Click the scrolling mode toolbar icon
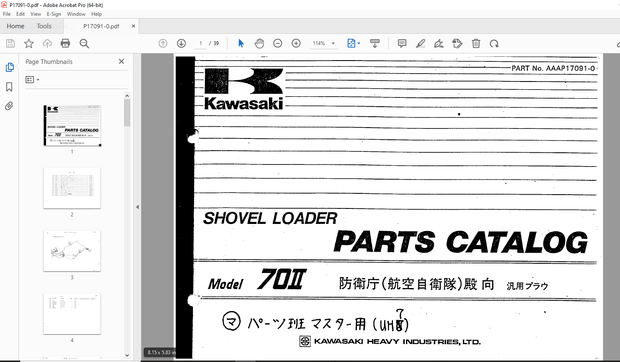 tap(375, 43)
